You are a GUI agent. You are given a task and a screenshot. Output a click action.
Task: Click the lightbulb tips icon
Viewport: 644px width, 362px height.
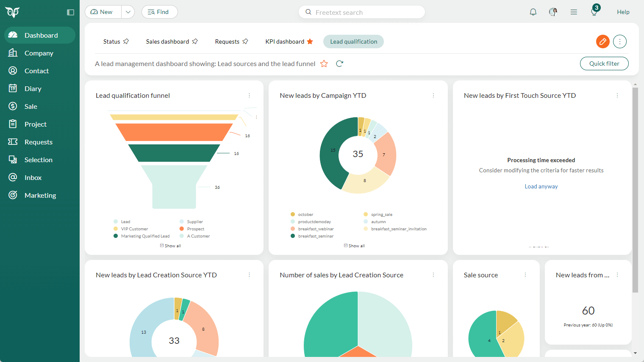tap(594, 12)
